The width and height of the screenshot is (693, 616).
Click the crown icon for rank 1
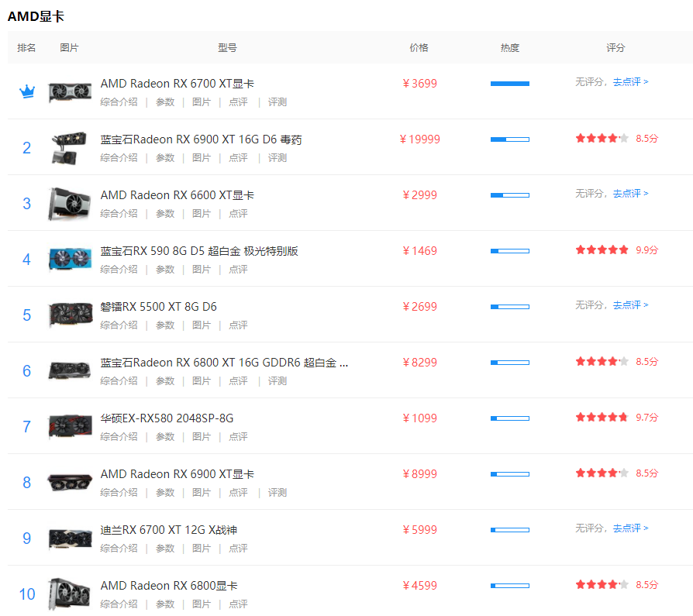click(x=27, y=91)
